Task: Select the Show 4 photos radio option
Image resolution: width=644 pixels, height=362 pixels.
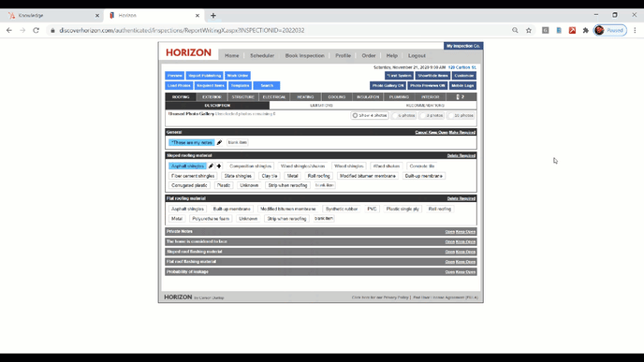Action: [370, 116]
